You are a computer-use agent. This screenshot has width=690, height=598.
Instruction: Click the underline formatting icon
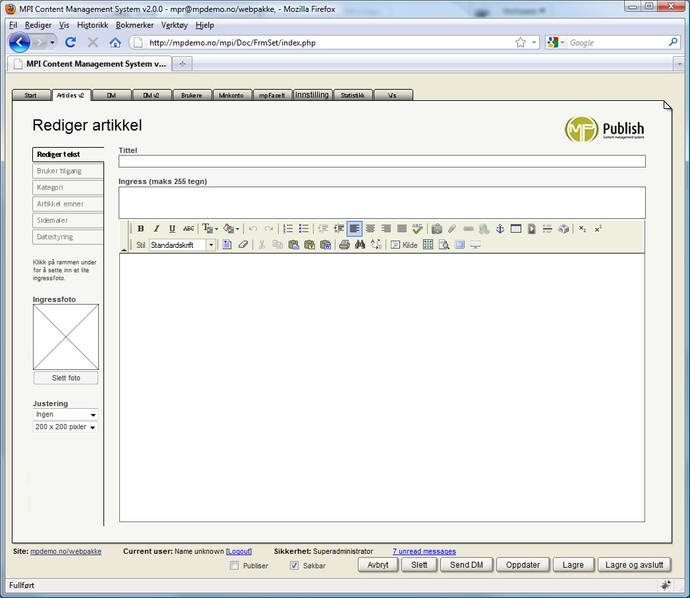pos(172,229)
